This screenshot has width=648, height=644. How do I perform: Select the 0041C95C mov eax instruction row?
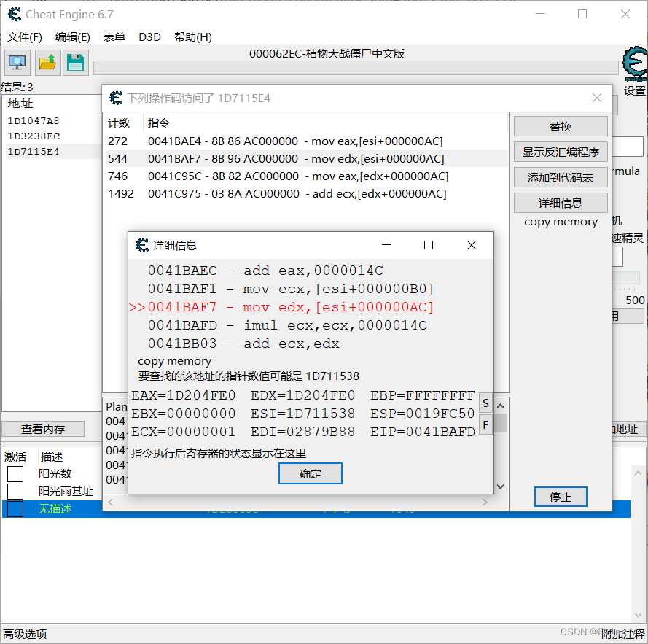tap(306, 176)
